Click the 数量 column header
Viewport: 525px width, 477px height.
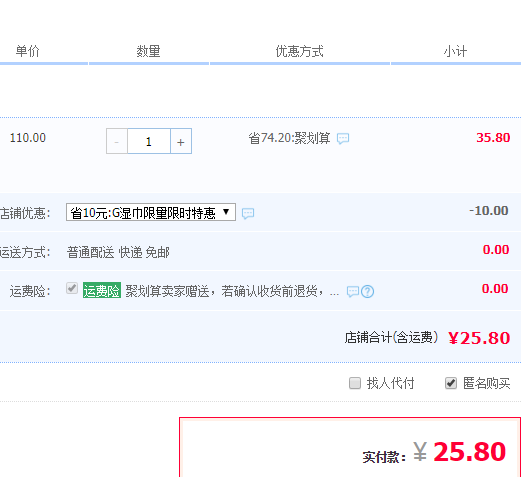[148, 51]
